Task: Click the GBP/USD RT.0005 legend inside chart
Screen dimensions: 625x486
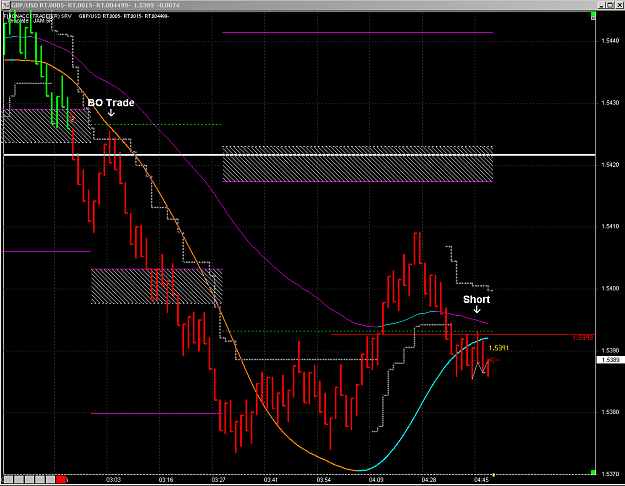Action: point(124,16)
